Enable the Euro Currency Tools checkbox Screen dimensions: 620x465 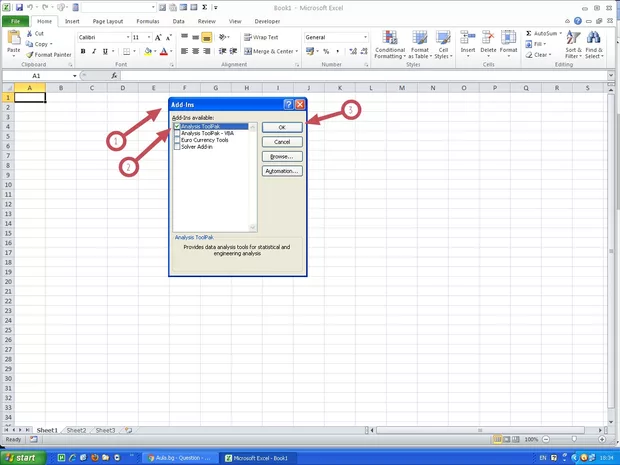177,141
